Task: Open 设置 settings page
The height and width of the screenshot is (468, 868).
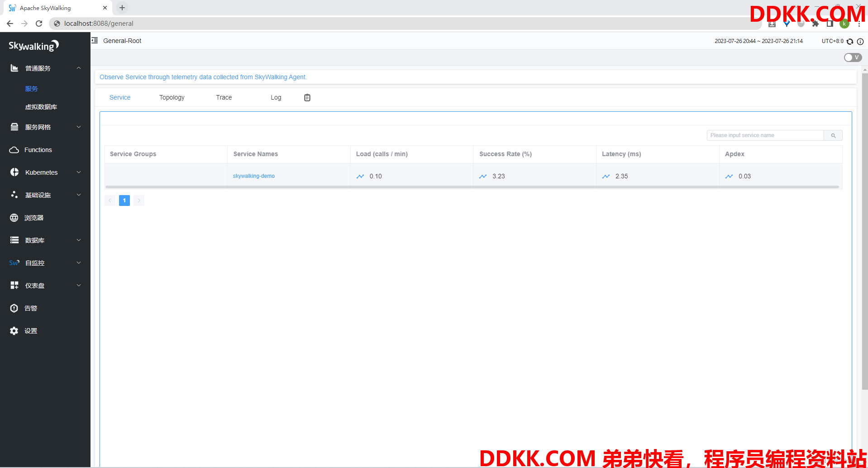Action: tap(31, 331)
